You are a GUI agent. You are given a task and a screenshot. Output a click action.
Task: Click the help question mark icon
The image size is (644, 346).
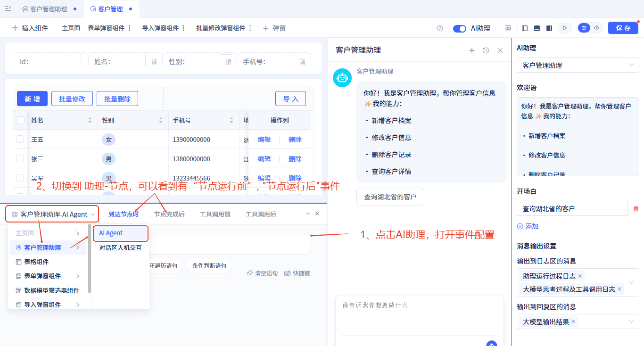(x=440, y=28)
